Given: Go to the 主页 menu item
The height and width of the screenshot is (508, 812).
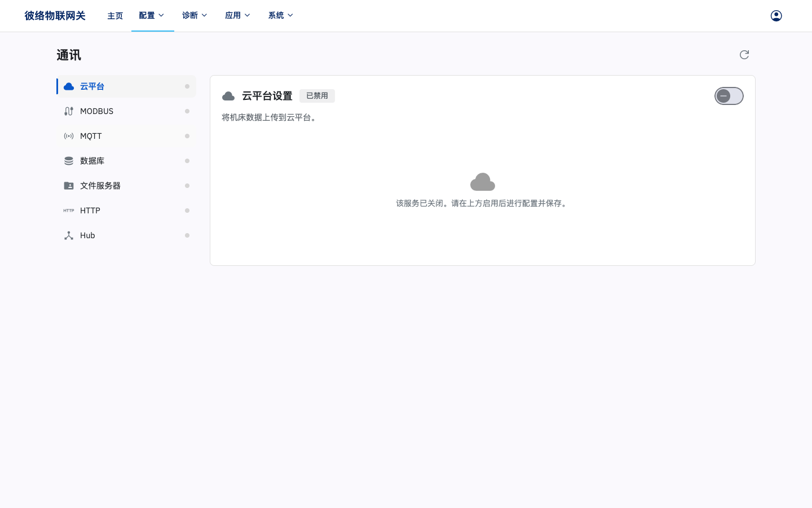Looking at the screenshot, I should point(115,16).
